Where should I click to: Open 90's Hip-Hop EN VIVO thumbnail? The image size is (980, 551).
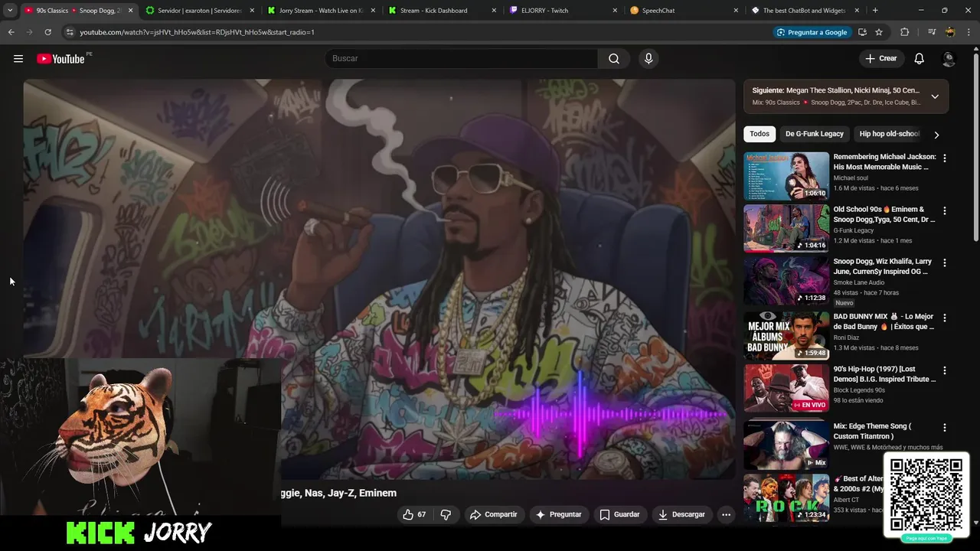point(786,388)
